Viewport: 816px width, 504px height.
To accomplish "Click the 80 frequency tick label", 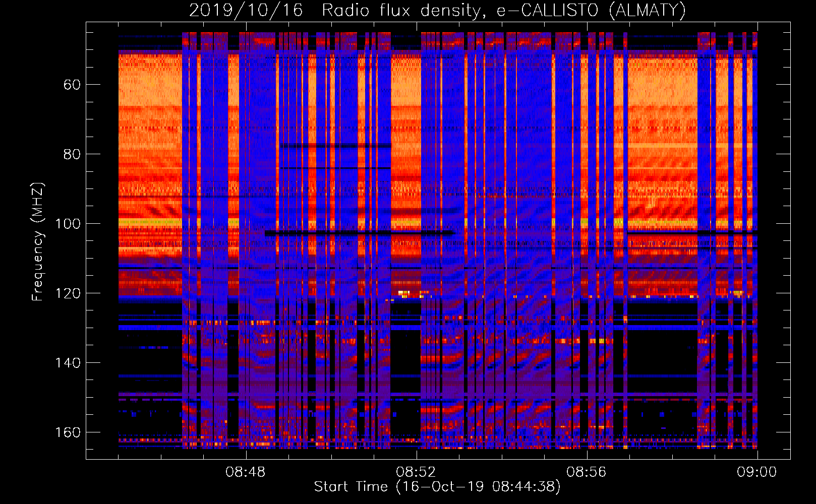I will pos(72,154).
